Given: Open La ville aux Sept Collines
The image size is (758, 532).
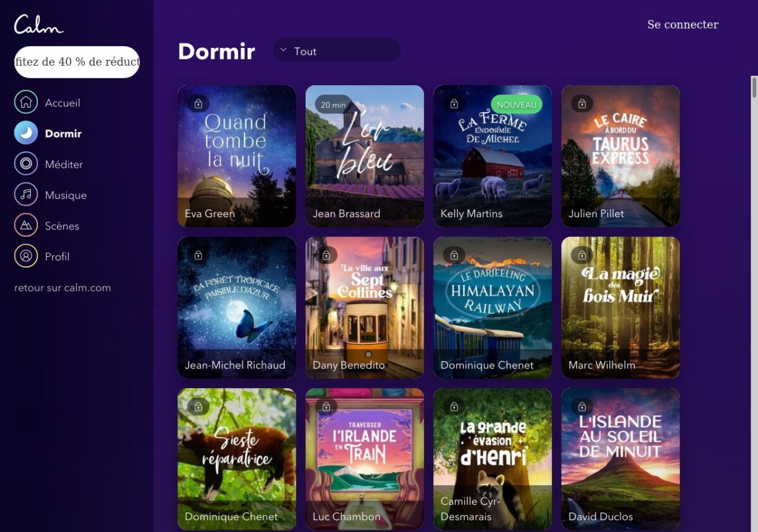Looking at the screenshot, I should pyautogui.click(x=364, y=307).
